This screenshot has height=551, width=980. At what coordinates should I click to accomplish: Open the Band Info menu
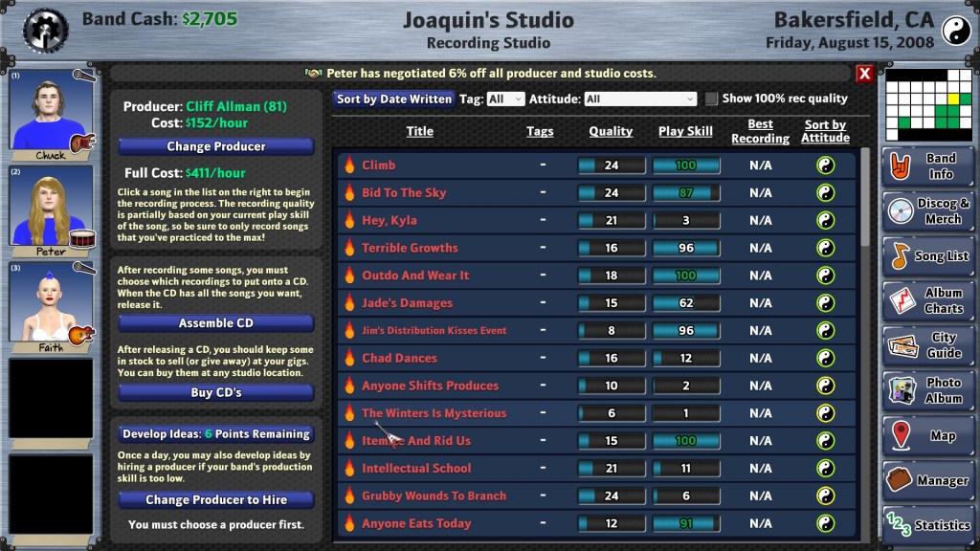point(928,166)
